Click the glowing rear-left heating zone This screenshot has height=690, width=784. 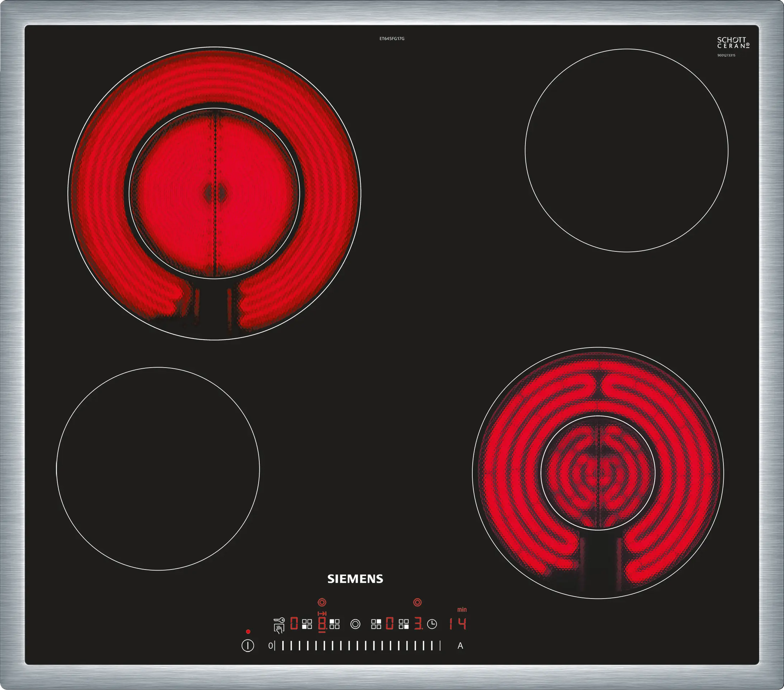(x=214, y=193)
